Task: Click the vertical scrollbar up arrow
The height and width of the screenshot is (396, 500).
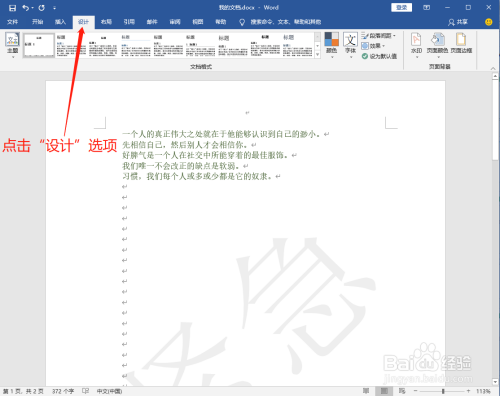Action: point(495,76)
